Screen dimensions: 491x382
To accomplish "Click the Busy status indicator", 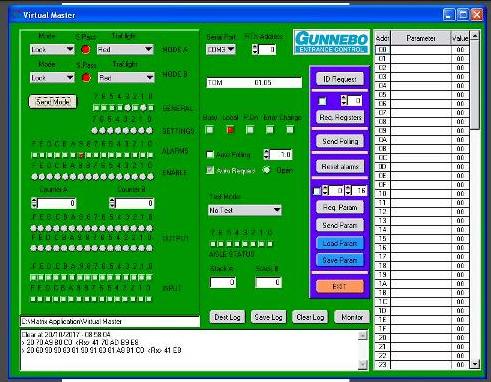I will point(209,130).
